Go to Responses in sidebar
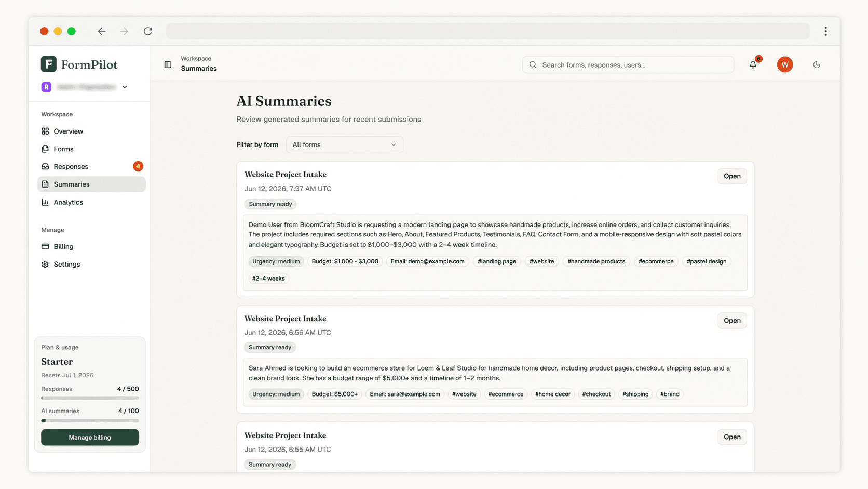 pyautogui.click(x=91, y=167)
